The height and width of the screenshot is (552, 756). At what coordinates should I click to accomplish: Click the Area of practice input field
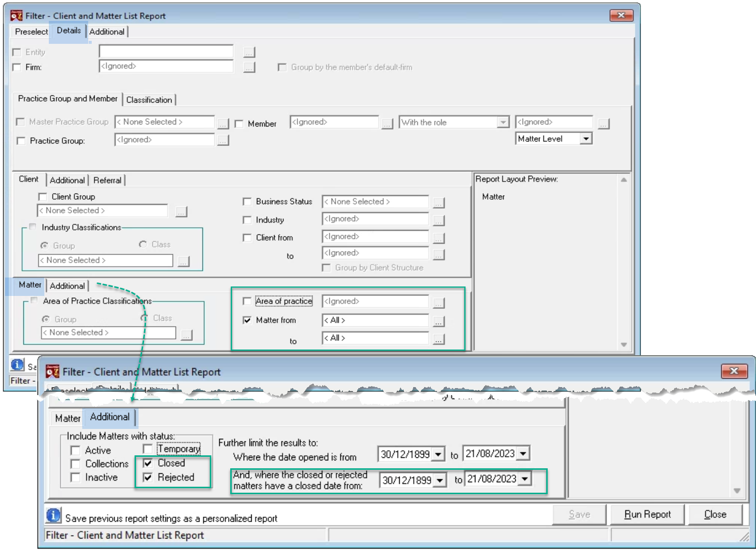(375, 301)
